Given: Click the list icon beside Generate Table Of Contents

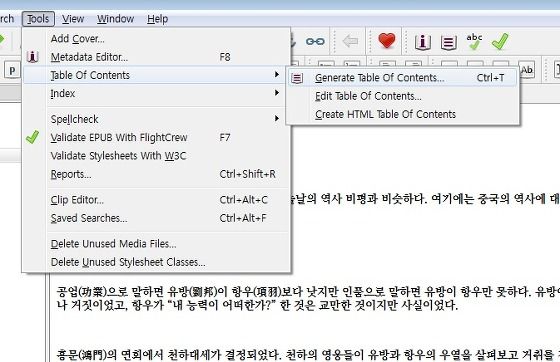Looking at the screenshot, I should (x=297, y=78).
